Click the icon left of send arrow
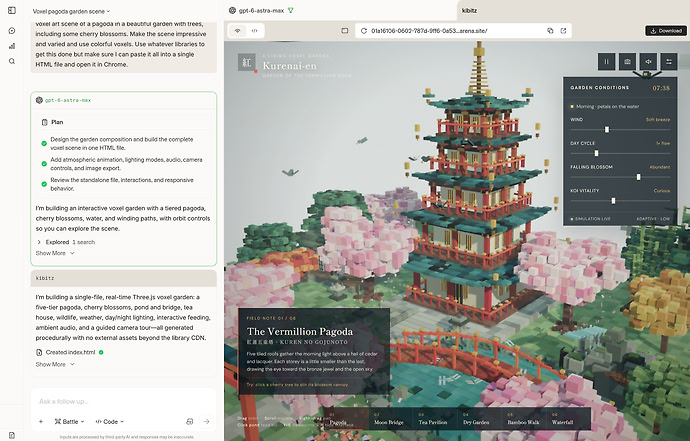Viewport: 690px width, 441px height. click(190, 422)
